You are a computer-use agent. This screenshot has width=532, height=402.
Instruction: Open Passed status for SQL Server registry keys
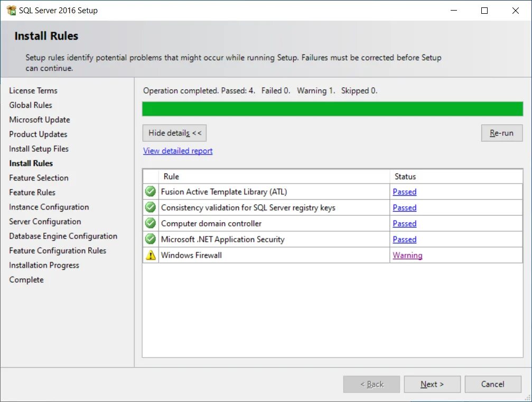coord(405,208)
